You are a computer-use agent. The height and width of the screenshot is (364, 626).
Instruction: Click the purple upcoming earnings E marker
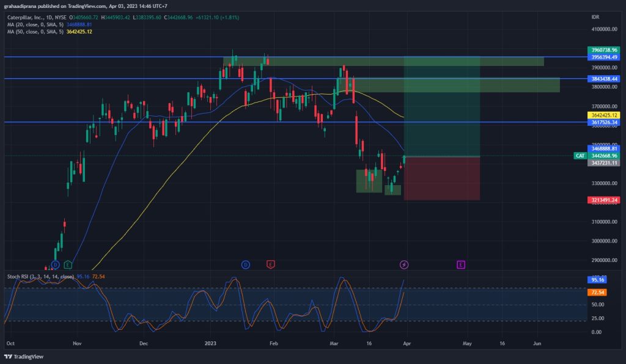461,264
